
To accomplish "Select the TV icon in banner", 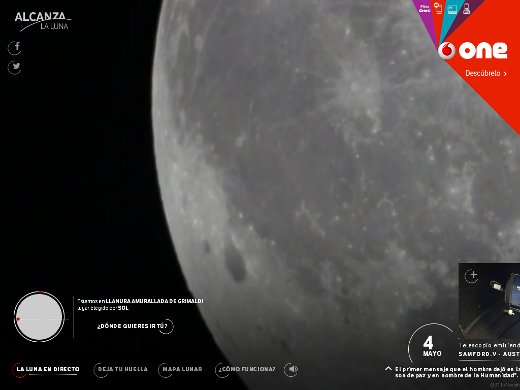I will click(452, 9).
